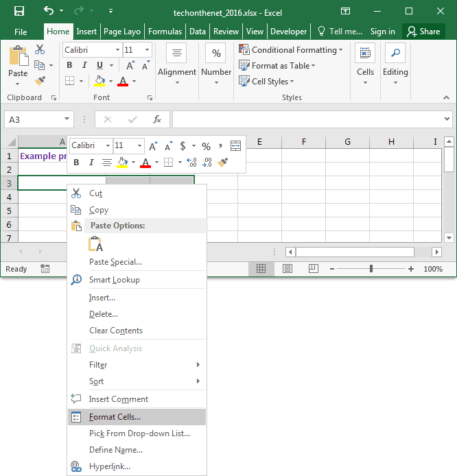Click the Share button
Screen dimensions: 457x476
coord(423,32)
